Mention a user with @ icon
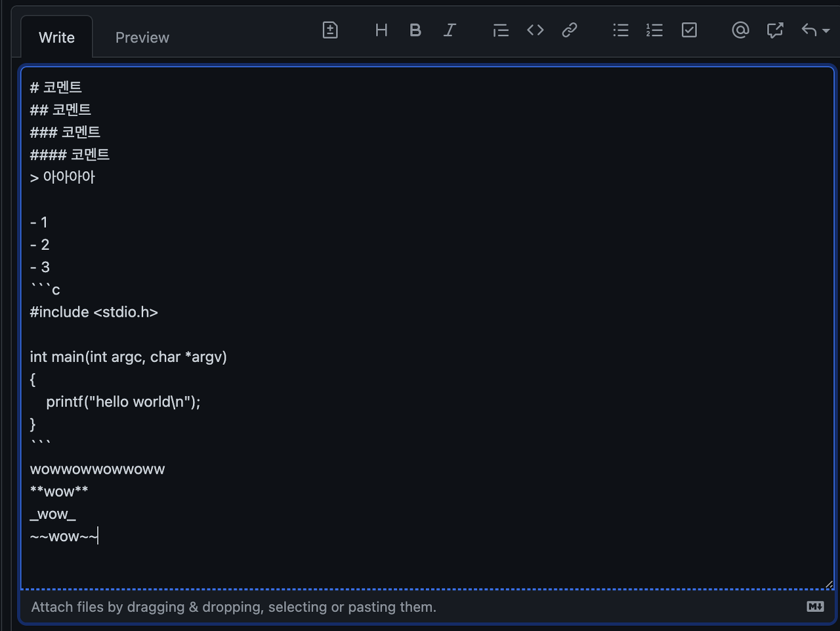 [740, 30]
